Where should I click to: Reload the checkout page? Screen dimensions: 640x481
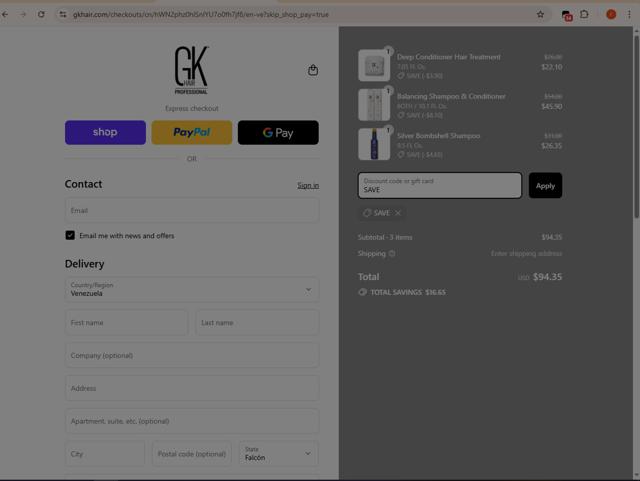(x=41, y=14)
